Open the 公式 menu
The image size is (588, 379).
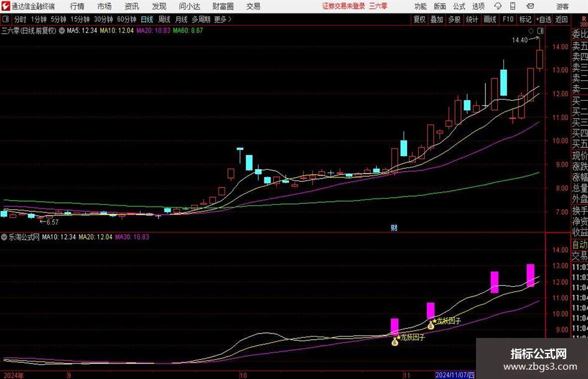tap(459, 6)
